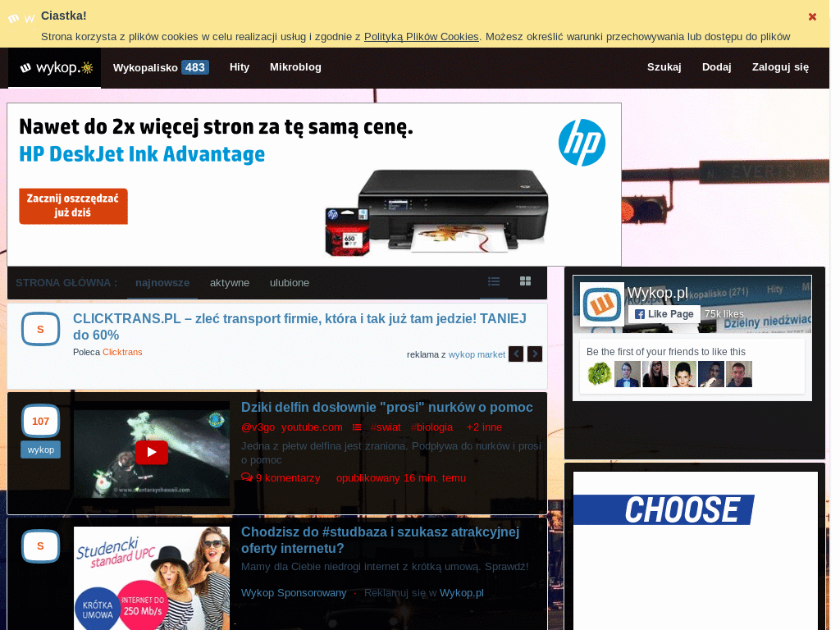The image size is (840, 630).
Task: Click opublikowany 16 min. temu timestamp
Action: pos(401,478)
